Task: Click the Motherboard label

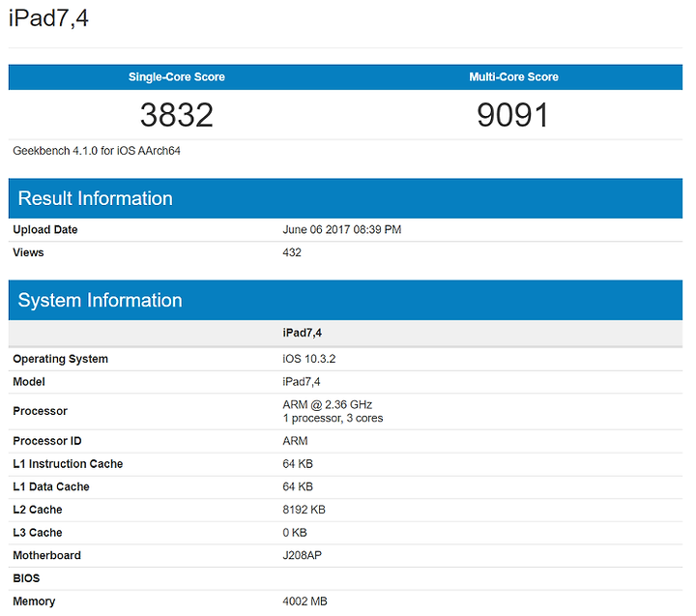Action: [47, 556]
